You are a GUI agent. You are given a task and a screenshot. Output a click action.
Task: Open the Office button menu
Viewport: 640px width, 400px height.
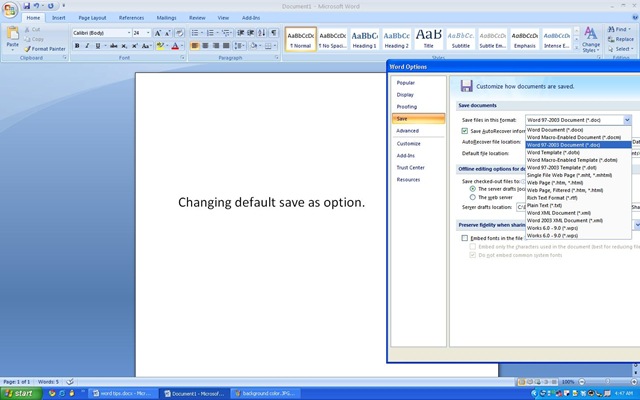tap(9, 10)
